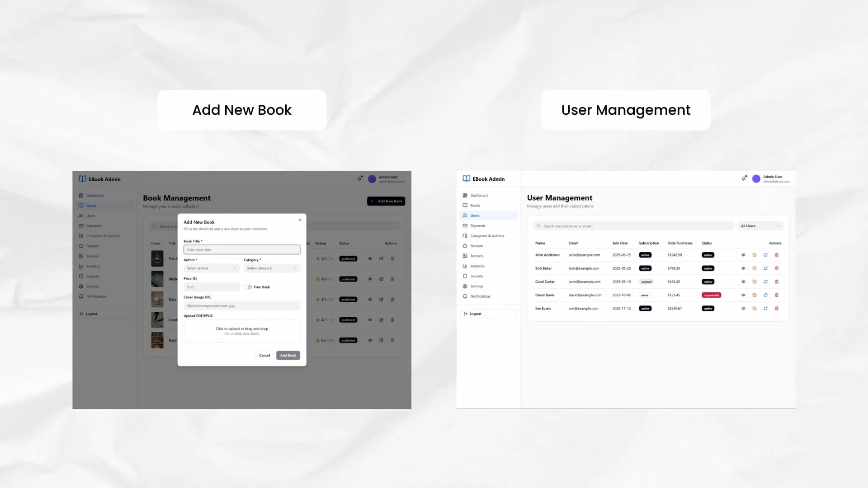The width and height of the screenshot is (868, 488).
Task: Click the Admin User avatar in User Management
Action: (756, 179)
